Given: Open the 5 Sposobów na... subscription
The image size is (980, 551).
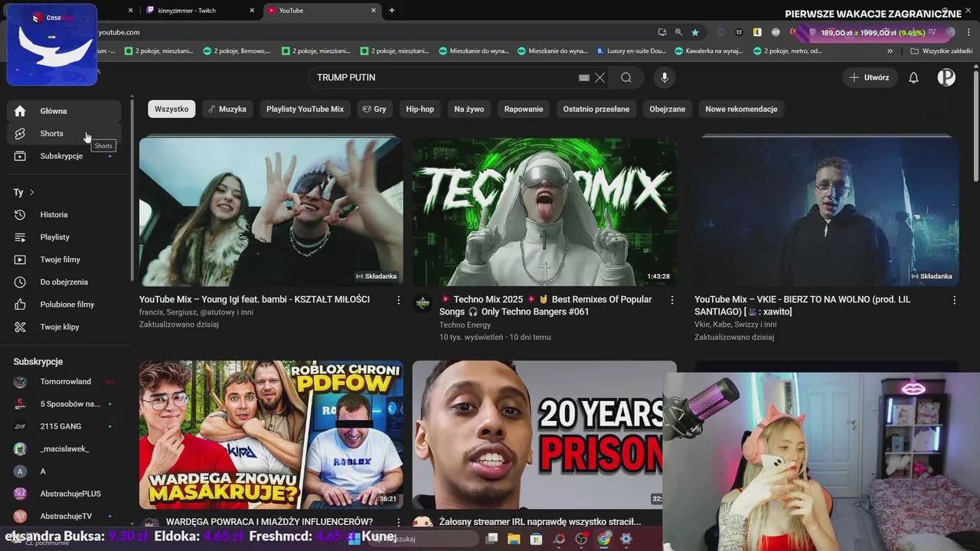Looking at the screenshot, I should coord(64,404).
